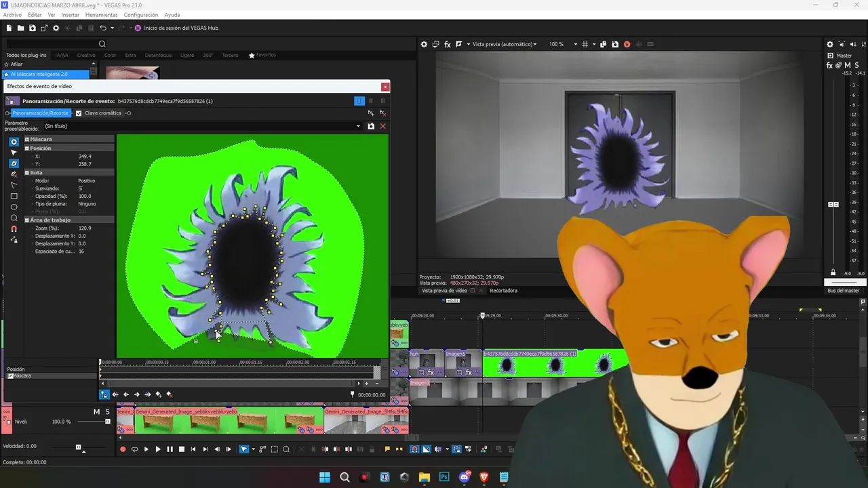The height and width of the screenshot is (488, 868).
Task: Open video preview properties gear
Action: point(424,44)
